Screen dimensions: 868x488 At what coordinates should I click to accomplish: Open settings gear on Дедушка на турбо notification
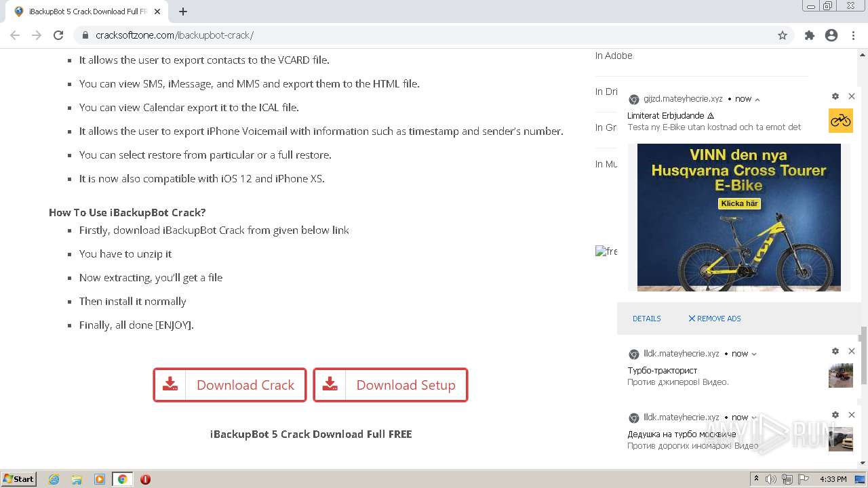pos(835,415)
